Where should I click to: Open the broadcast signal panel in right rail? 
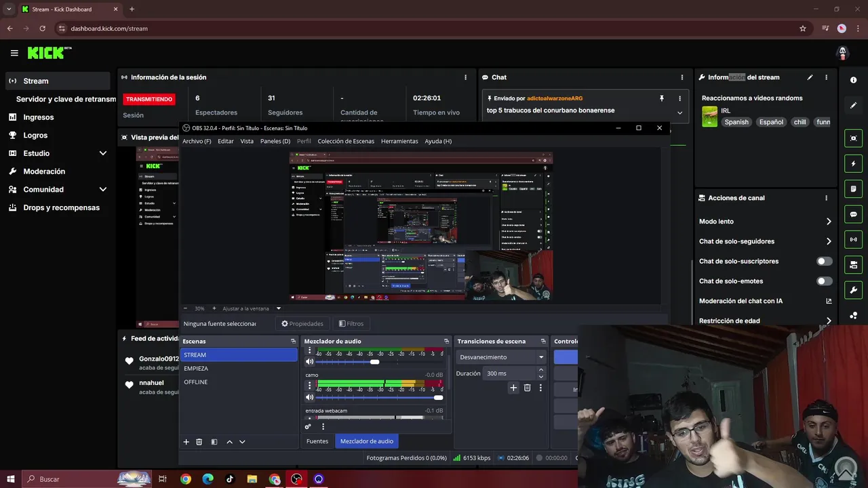tap(853, 239)
